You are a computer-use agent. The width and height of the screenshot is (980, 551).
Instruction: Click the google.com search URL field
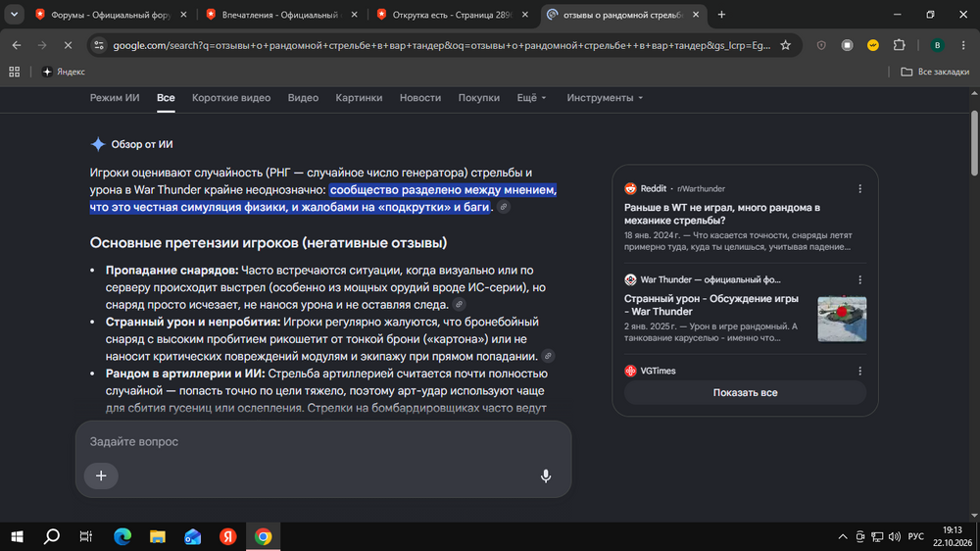[441, 45]
